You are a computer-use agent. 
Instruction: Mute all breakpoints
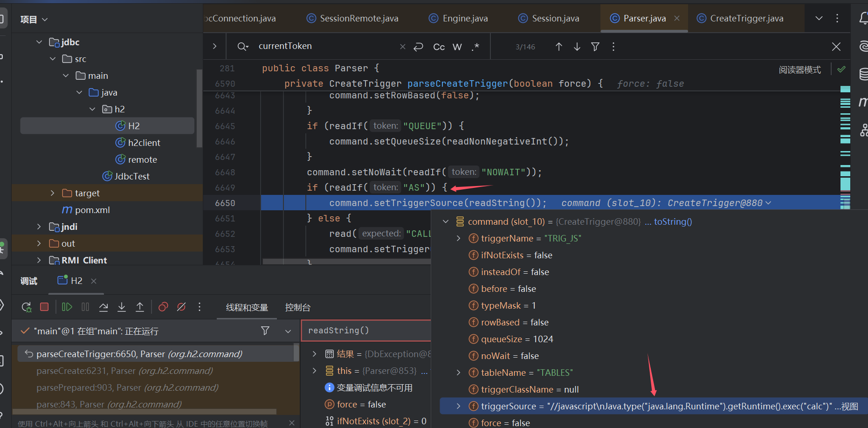click(181, 307)
